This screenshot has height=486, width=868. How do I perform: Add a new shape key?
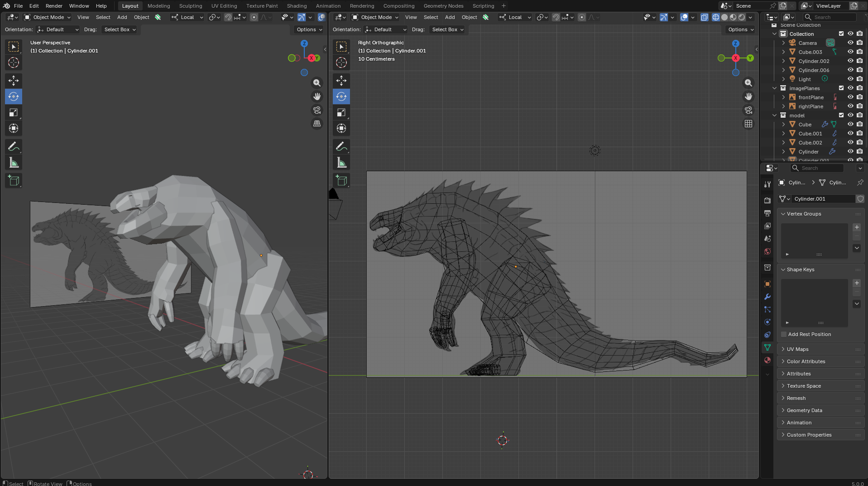pyautogui.click(x=857, y=283)
